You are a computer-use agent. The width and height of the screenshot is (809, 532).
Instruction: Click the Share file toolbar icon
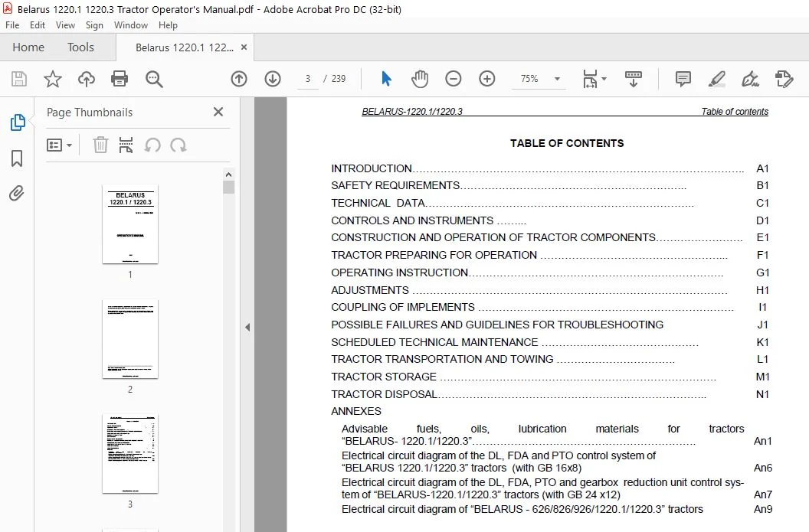pos(784,79)
